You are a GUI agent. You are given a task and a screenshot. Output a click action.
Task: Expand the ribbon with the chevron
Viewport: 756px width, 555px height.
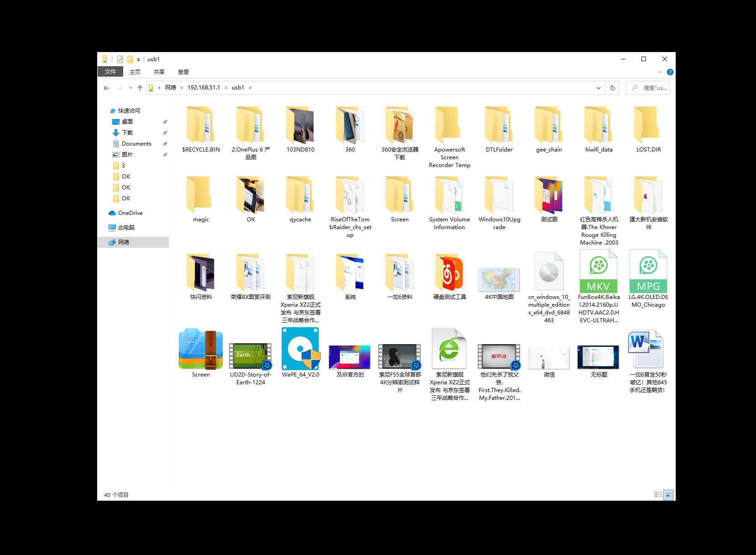[x=660, y=72]
